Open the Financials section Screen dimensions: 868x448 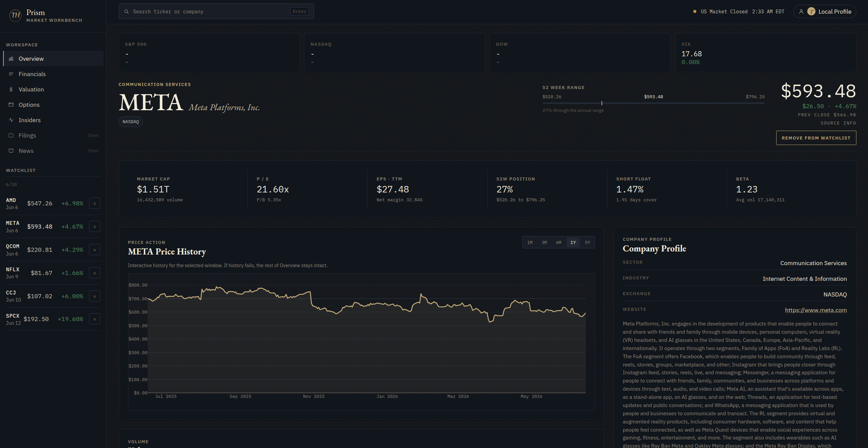(53, 74)
